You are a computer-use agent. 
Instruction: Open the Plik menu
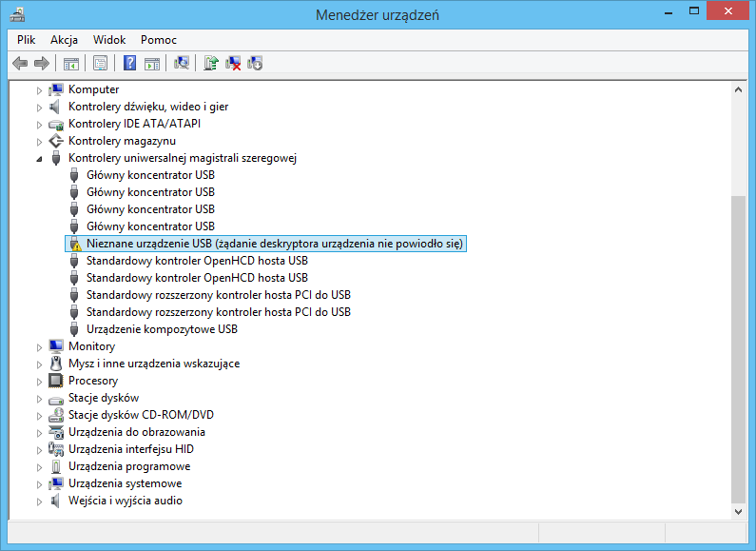26,40
